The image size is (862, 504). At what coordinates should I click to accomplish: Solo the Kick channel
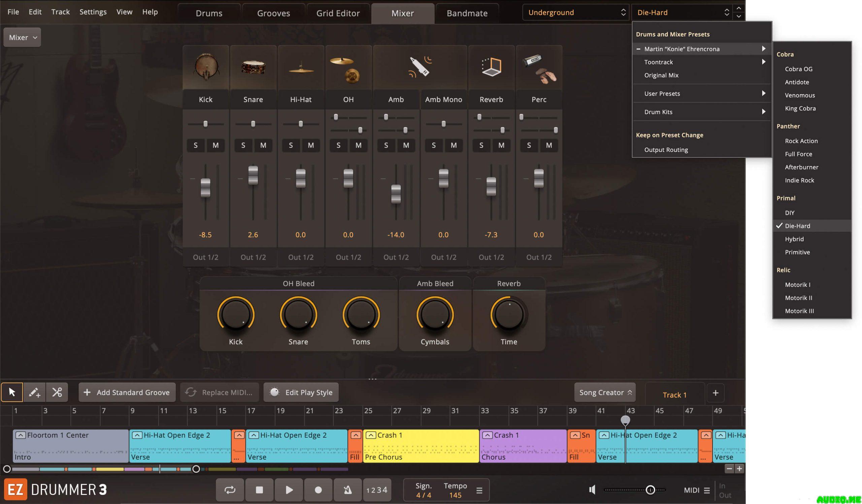tap(196, 145)
